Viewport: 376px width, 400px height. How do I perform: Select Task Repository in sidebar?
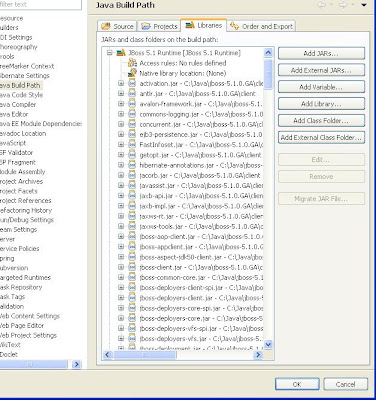point(21,287)
